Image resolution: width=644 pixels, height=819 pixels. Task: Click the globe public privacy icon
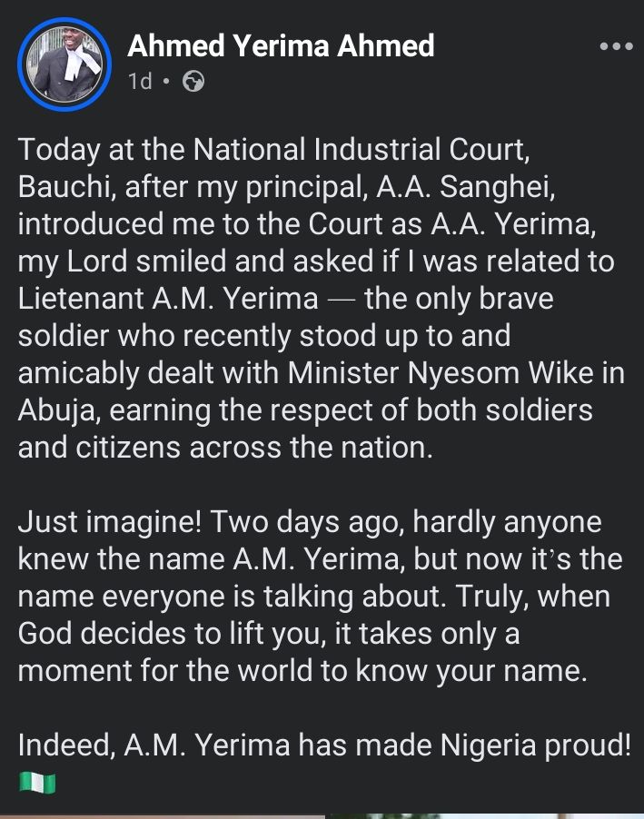coord(193,82)
